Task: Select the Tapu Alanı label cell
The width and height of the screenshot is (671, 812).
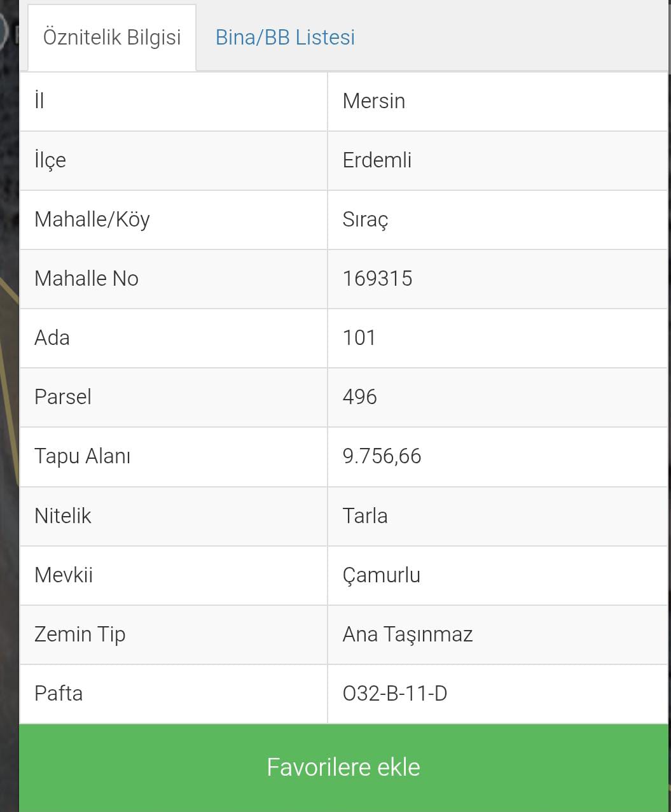Action: tap(174, 457)
